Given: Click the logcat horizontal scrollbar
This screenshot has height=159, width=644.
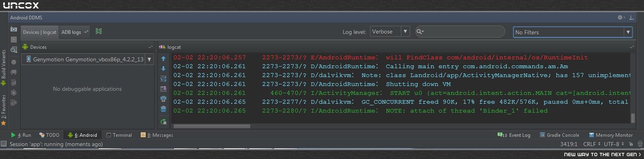Looking at the screenshot, I should pos(212,126).
